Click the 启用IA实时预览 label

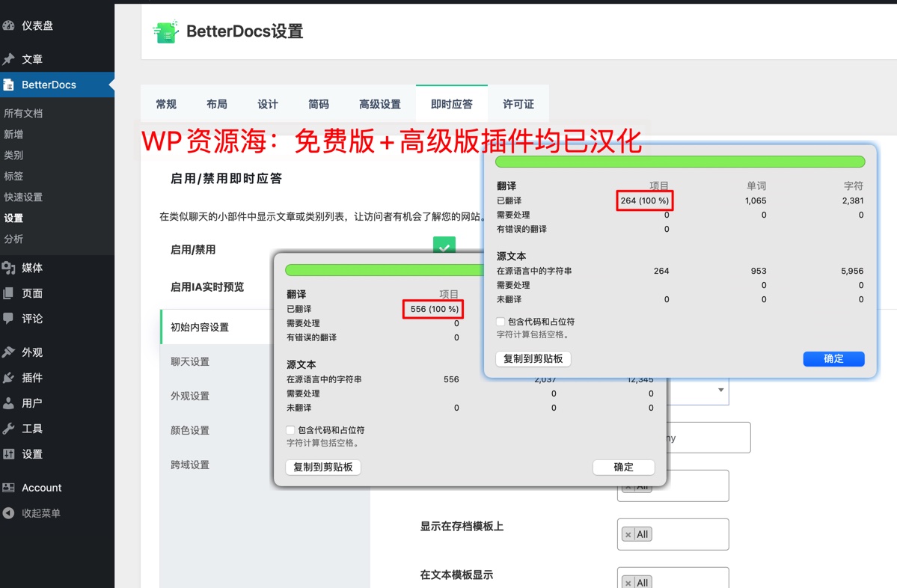click(x=207, y=287)
